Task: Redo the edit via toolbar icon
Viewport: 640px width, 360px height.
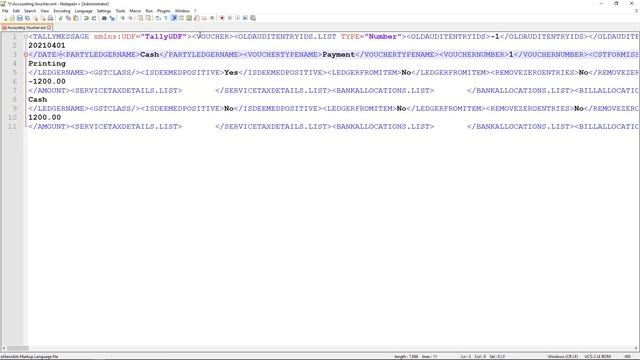Action: tap(94, 18)
